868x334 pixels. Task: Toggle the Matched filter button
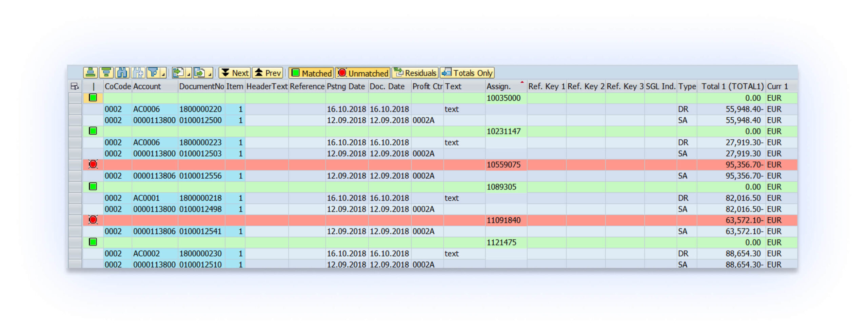311,73
